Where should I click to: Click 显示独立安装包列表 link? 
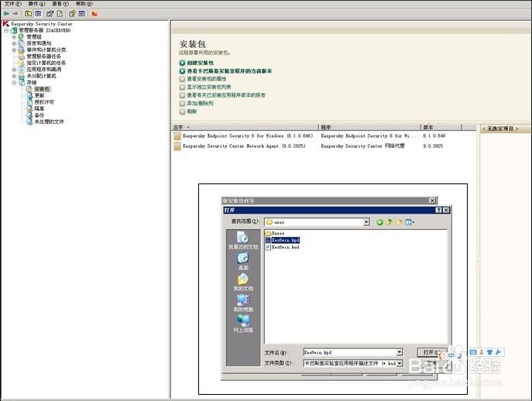[209, 87]
